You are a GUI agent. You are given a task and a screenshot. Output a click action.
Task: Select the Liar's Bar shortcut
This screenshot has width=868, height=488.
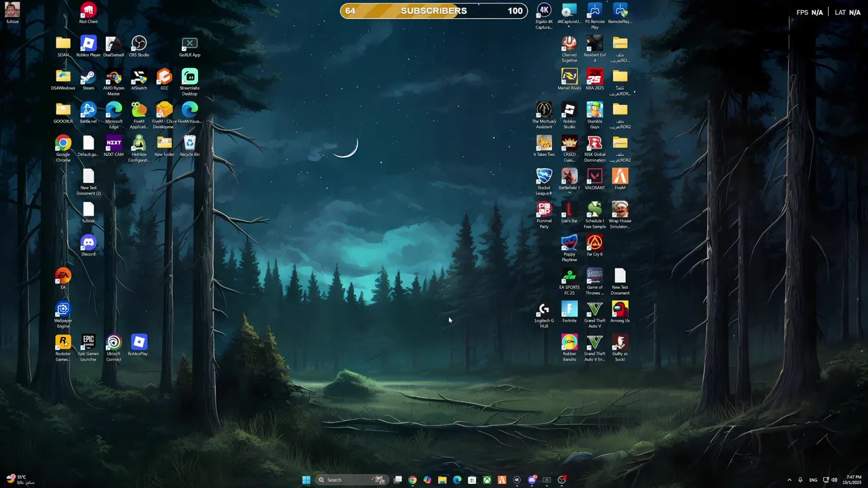pos(570,213)
